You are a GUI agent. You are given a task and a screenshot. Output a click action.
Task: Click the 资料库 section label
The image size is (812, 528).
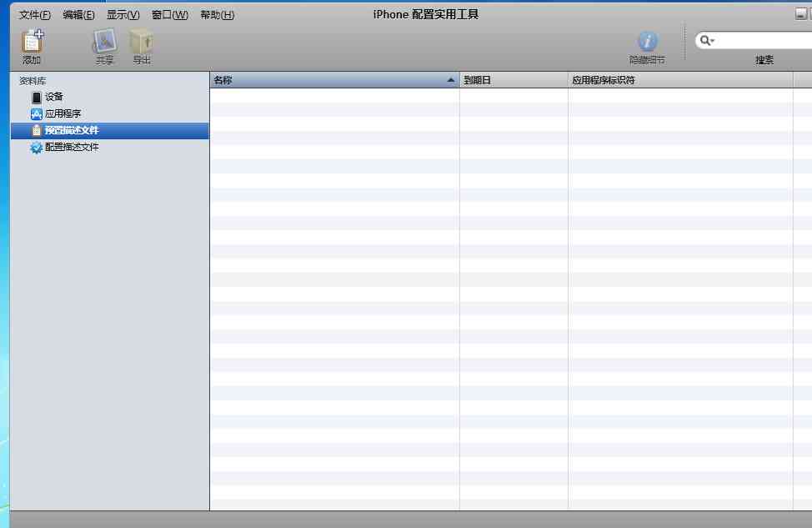[x=33, y=81]
